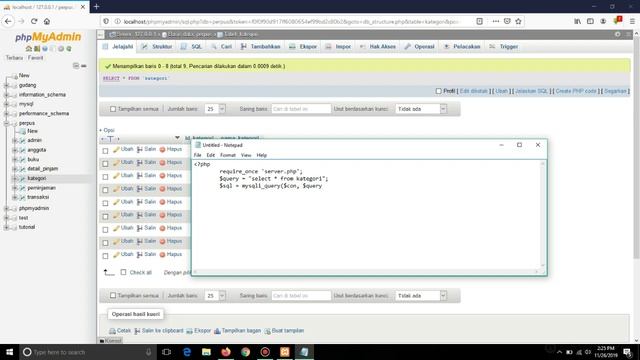Open Chrome from the taskbar
This screenshot has height=360, width=640.
pyautogui.click(x=245, y=352)
